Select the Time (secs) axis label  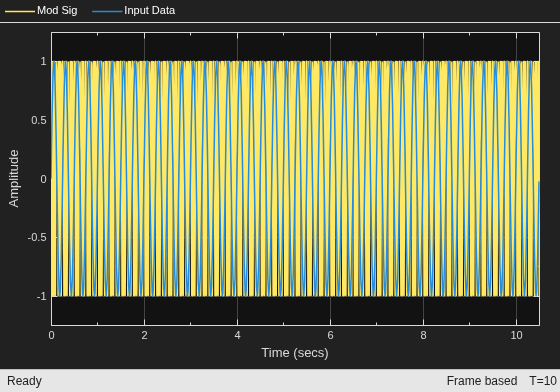[x=295, y=353]
